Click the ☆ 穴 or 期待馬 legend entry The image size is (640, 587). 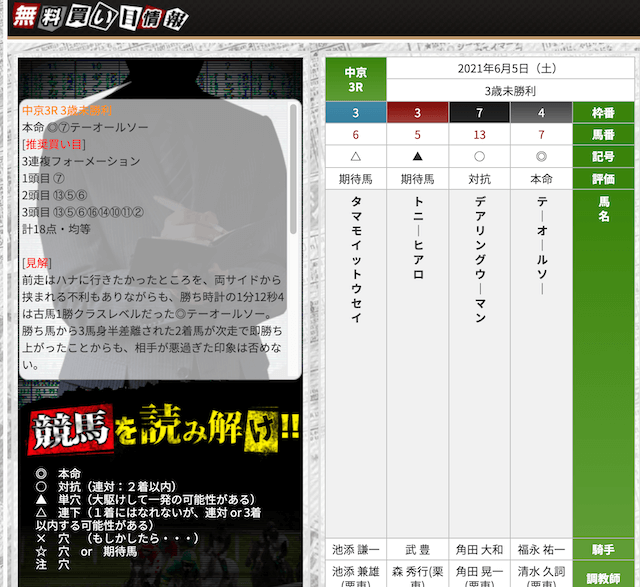point(86,551)
